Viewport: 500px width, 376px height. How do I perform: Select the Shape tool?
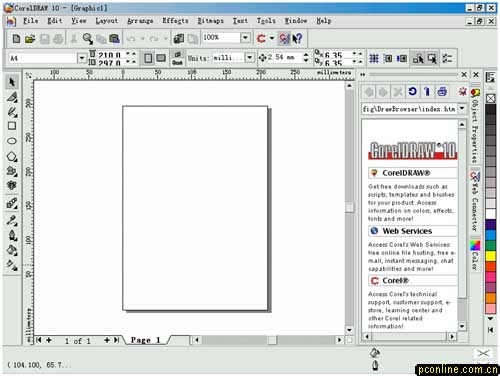(x=12, y=97)
